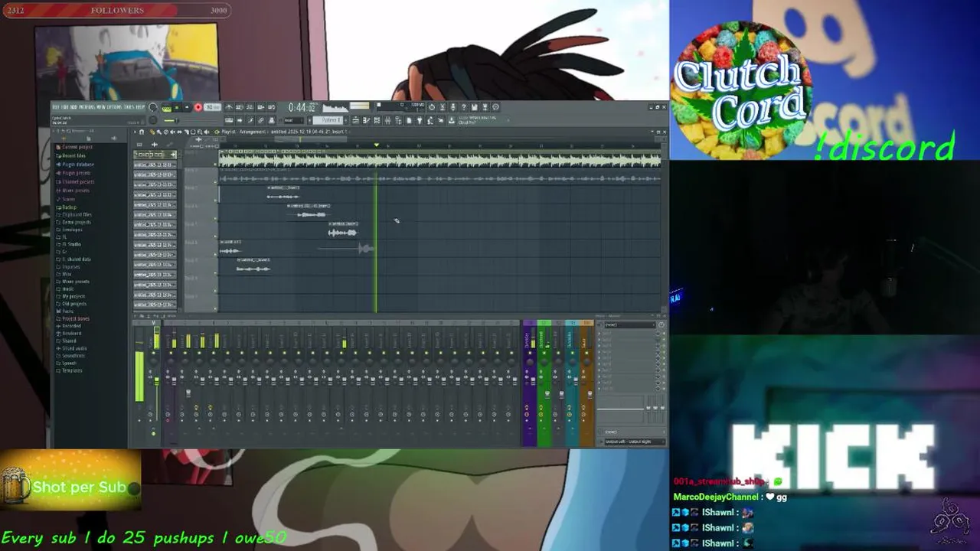Screen dimensions: 980x551
Task: Expand the Packs folder in browser
Action: click(65, 311)
